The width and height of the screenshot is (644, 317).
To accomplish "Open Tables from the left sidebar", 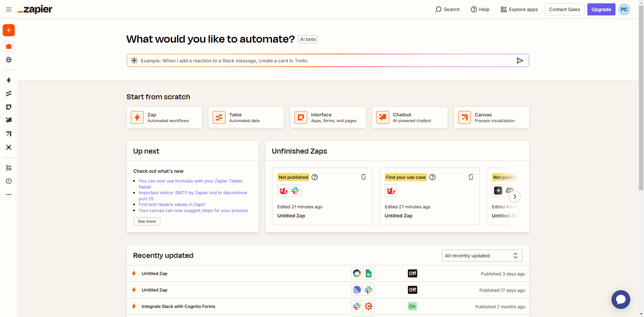I will tap(9, 94).
